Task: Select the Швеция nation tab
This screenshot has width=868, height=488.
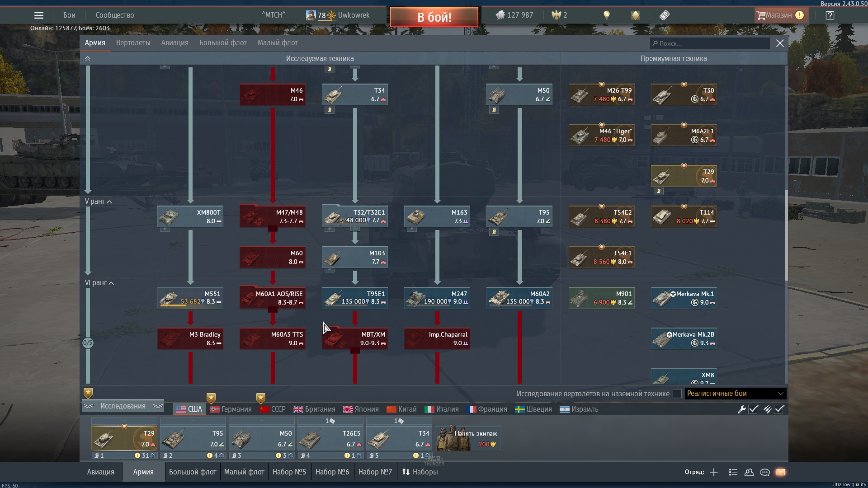Action: [x=533, y=409]
